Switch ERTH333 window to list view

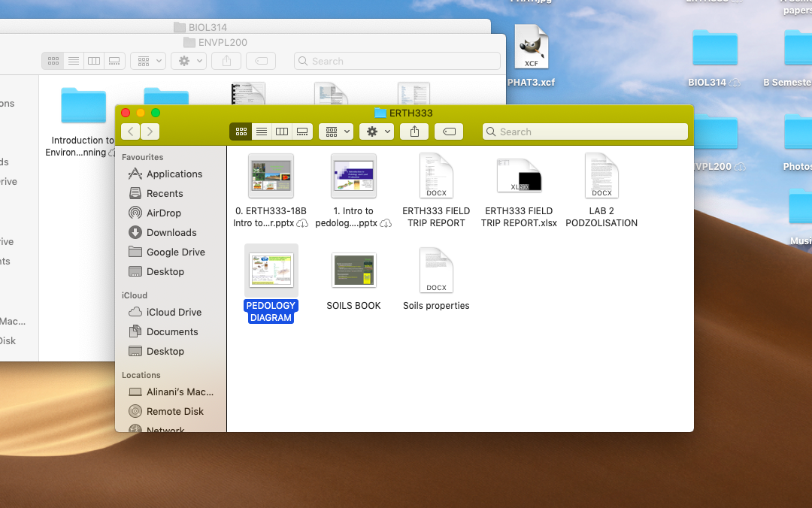262,132
